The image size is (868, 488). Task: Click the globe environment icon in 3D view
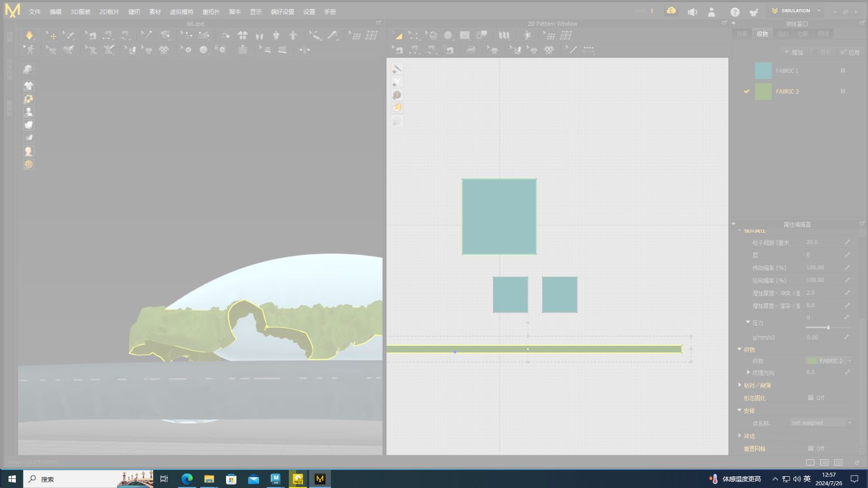point(28,164)
